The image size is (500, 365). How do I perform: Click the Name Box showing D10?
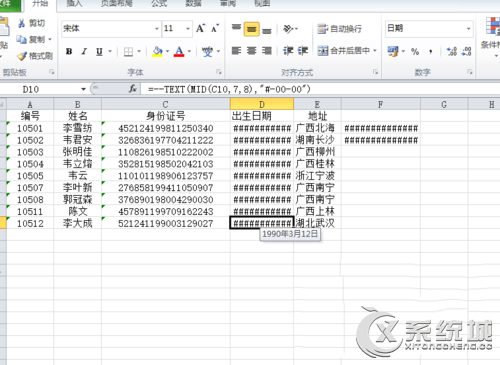(x=31, y=89)
